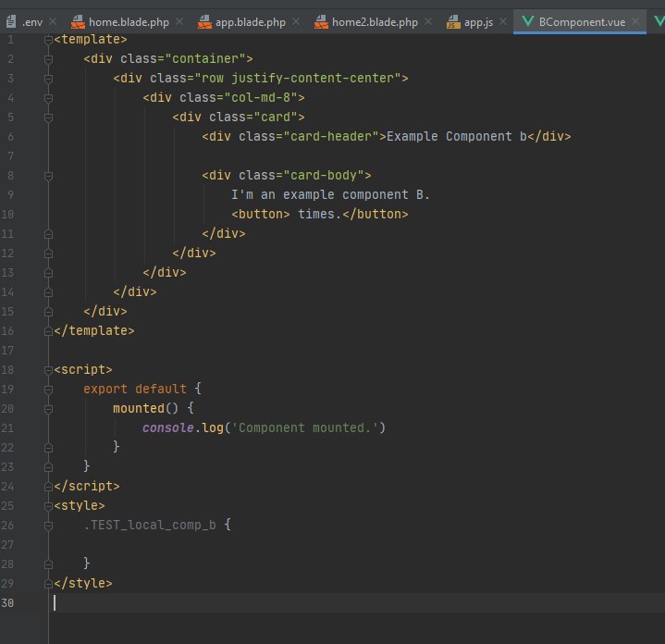This screenshot has height=644, width=665.
Task: Click the .env file icon
Action: pos(11,21)
